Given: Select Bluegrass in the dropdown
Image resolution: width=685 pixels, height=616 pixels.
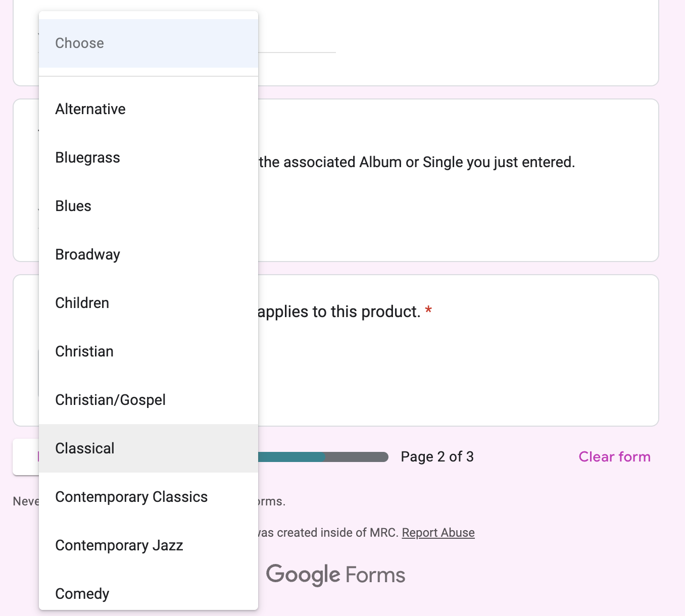Looking at the screenshot, I should (x=149, y=158).
